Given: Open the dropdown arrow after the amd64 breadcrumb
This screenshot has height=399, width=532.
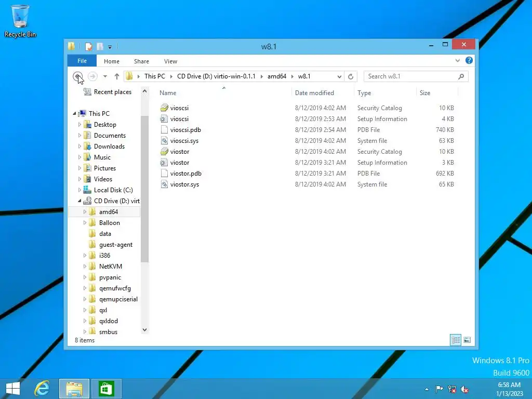Looking at the screenshot, I should tap(292, 77).
